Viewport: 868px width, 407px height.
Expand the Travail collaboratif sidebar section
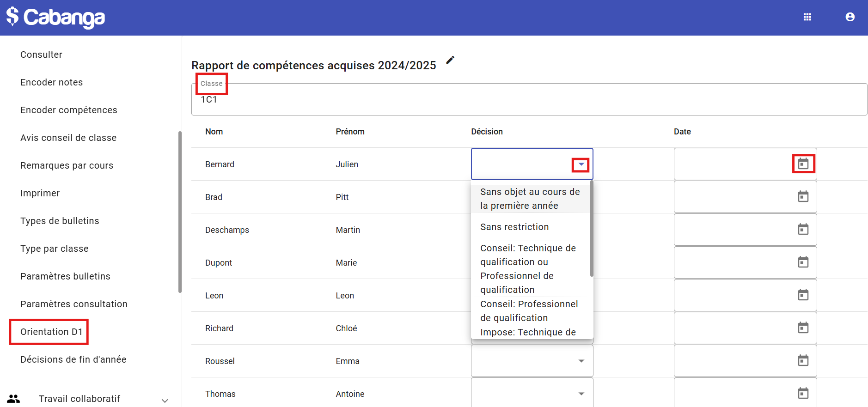165,400
